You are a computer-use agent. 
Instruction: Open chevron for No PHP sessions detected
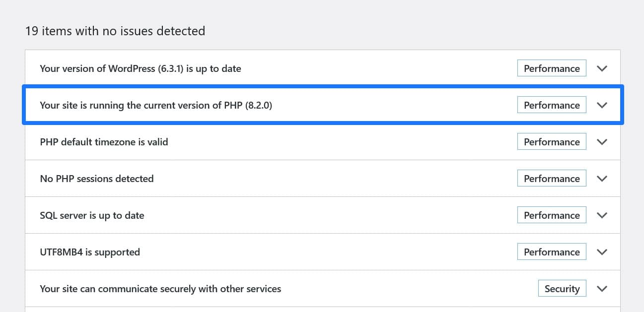[x=602, y=179]
